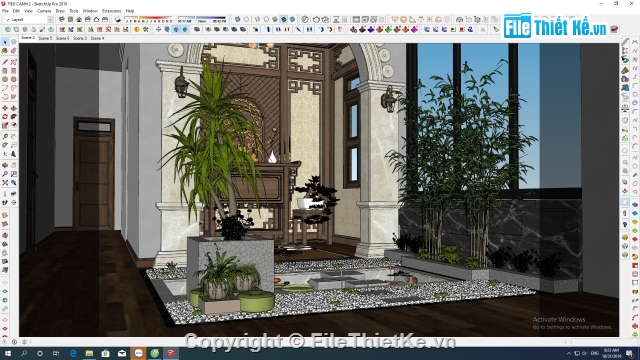Adjust the shadow date month slider

(149, 19)
